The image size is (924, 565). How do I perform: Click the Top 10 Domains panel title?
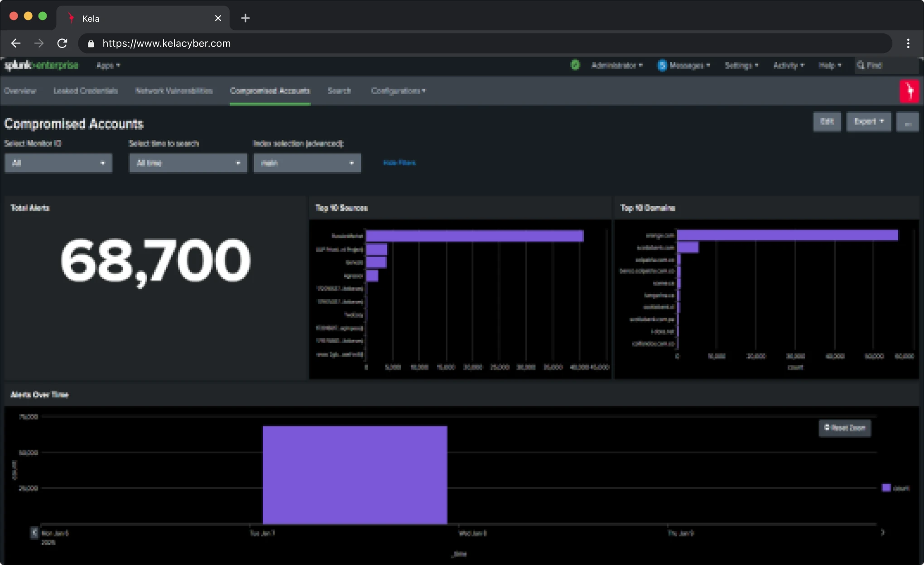648,208
